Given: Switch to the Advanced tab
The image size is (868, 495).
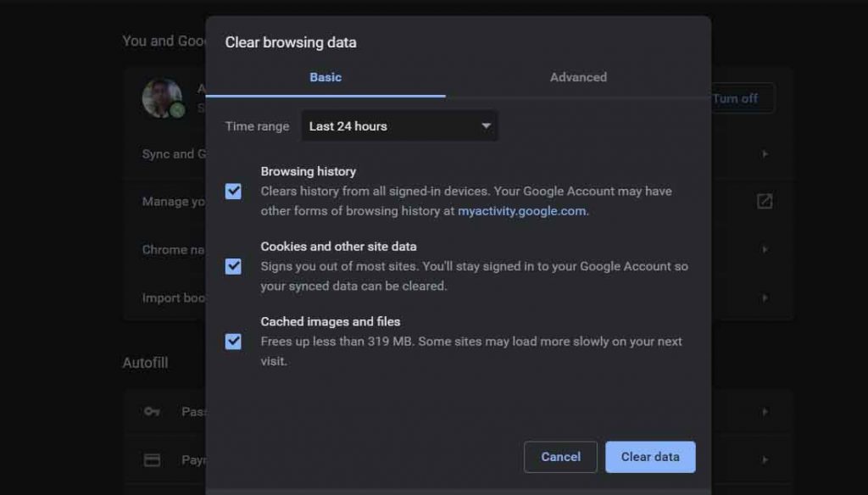Looking at the screenshot, I should tap(578, 77).
